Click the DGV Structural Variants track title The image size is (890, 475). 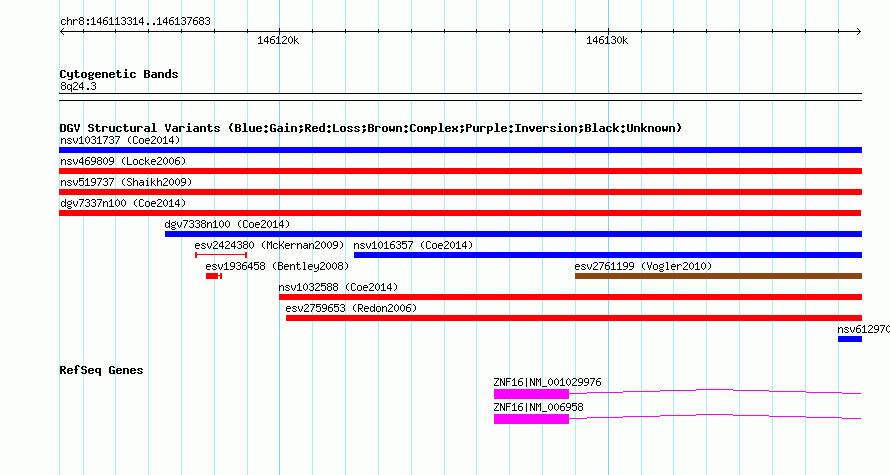coord(371,128)
